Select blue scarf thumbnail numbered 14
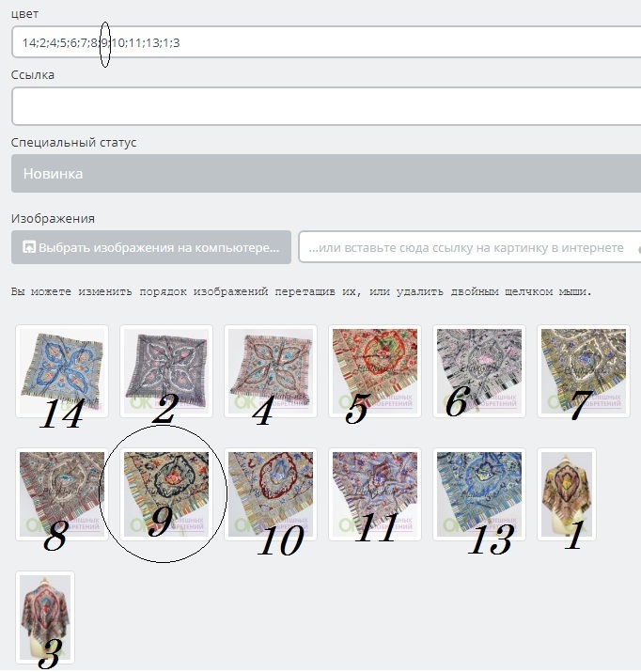 tap(62, 371)
